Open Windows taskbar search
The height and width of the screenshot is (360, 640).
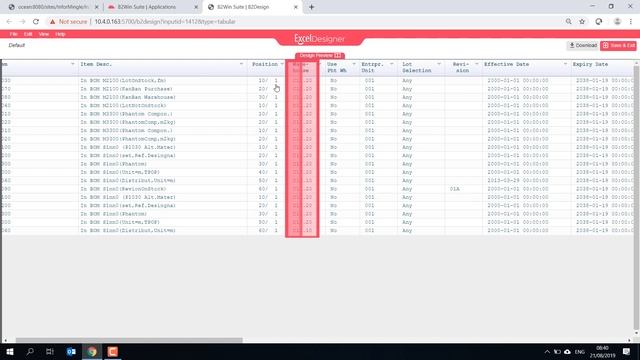(30, 351)
